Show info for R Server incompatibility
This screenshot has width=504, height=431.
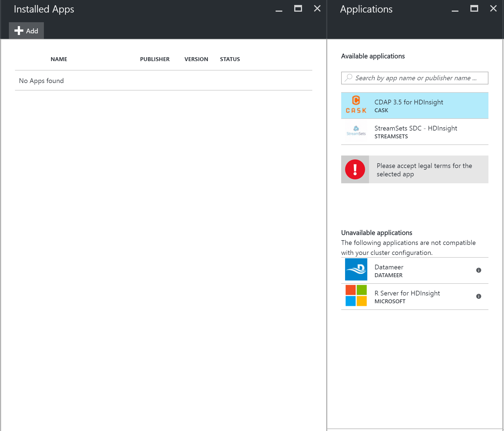[479, 296]
